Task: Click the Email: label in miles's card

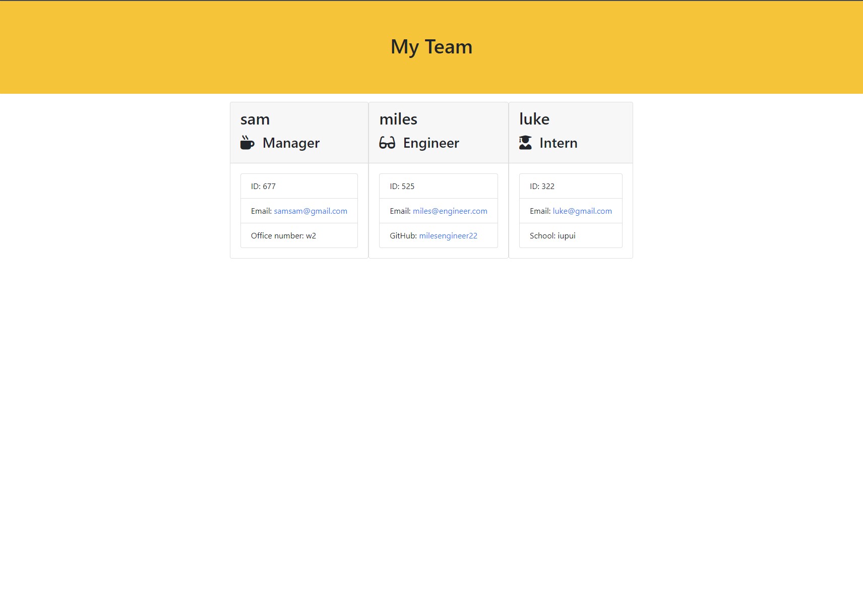Action: [x=400, y=211]
